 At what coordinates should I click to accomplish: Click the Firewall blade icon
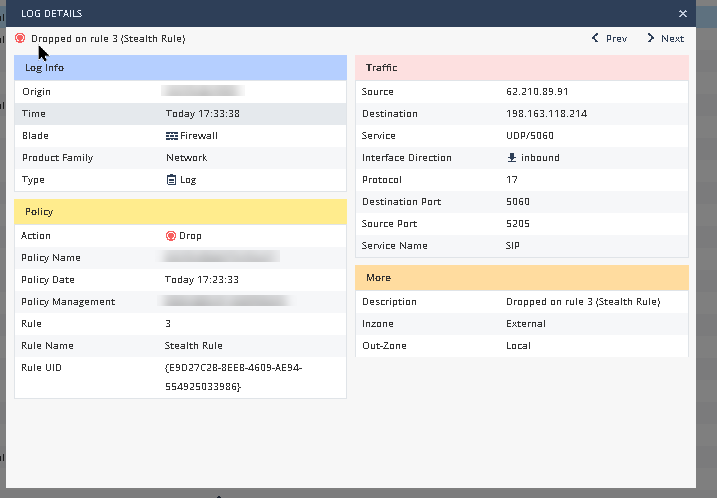pos(171,136)
